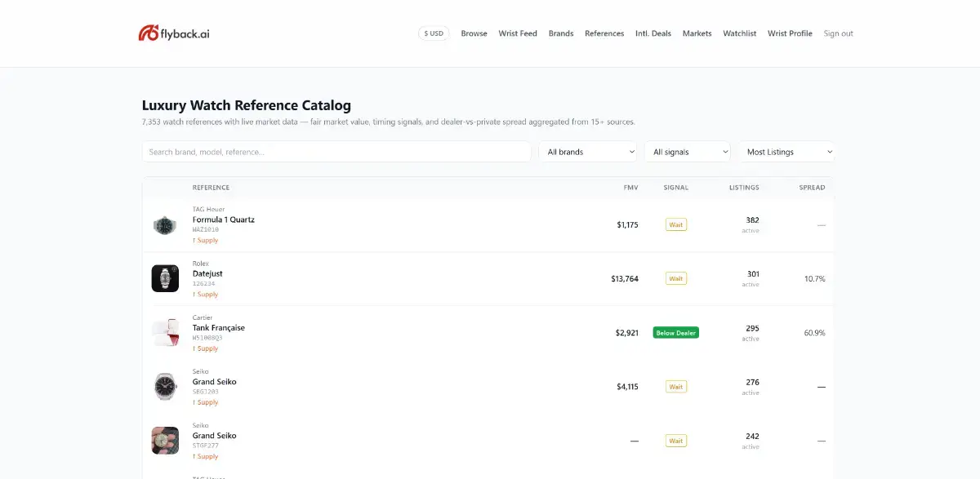Click the SPREAD column header

click(x=812, y=188)
